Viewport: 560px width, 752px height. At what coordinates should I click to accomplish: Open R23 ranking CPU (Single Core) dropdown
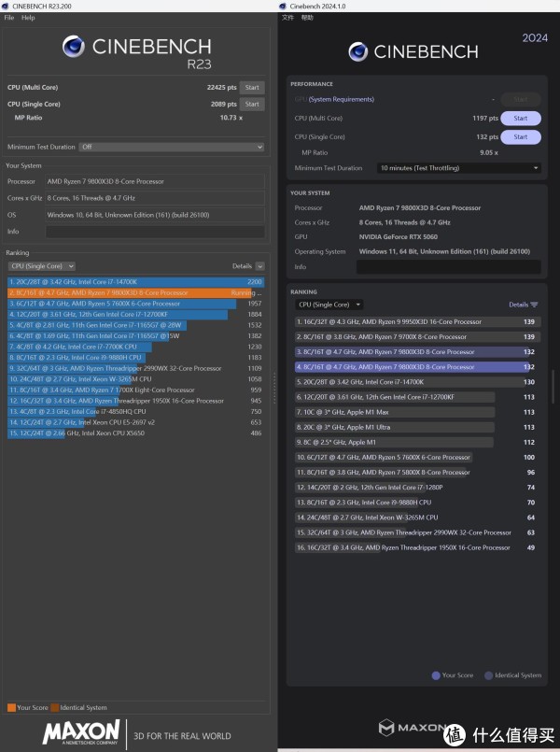(42, 266)
